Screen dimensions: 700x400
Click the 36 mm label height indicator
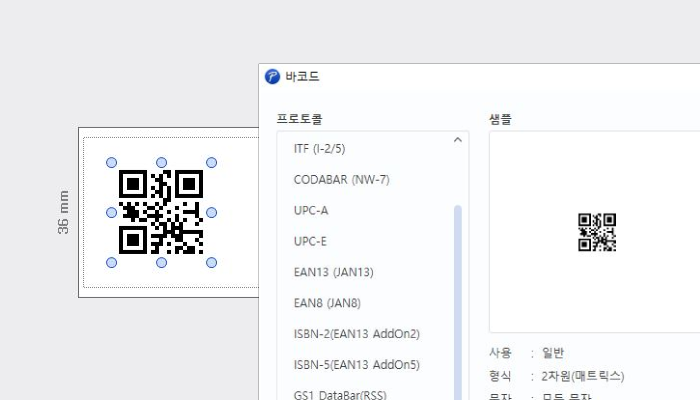click(x=63, y=212)
